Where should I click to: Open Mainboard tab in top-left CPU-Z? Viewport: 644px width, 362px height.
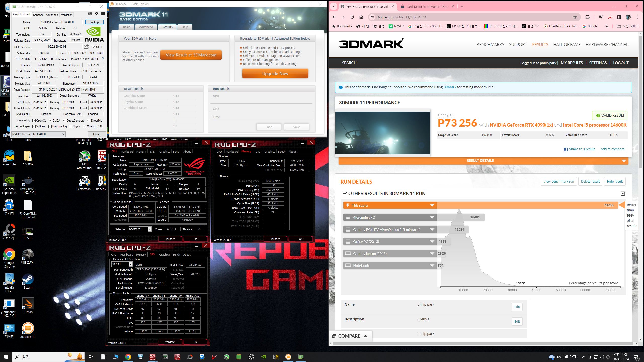127,152
